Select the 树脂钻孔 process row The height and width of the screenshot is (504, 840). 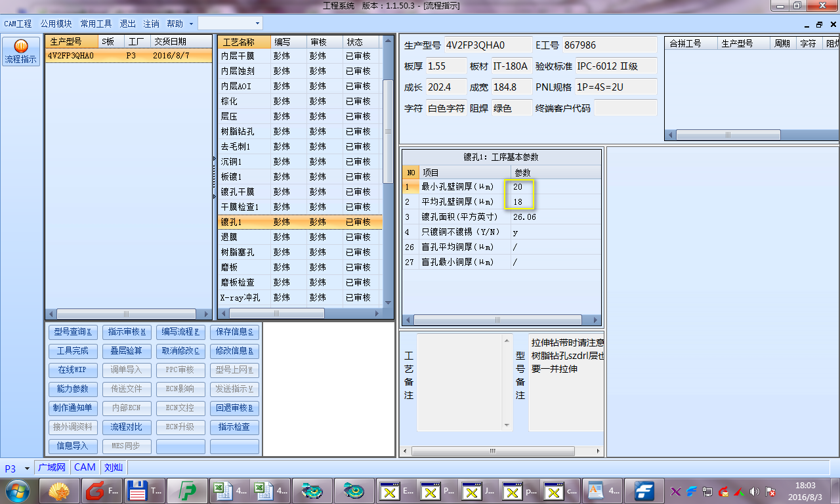point(300,131)
